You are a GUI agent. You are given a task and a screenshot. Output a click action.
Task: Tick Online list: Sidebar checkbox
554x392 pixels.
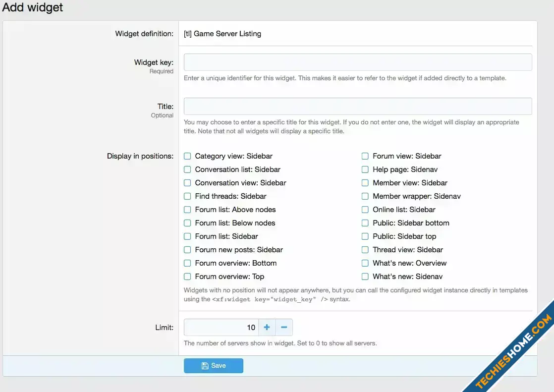pos(365,210)
